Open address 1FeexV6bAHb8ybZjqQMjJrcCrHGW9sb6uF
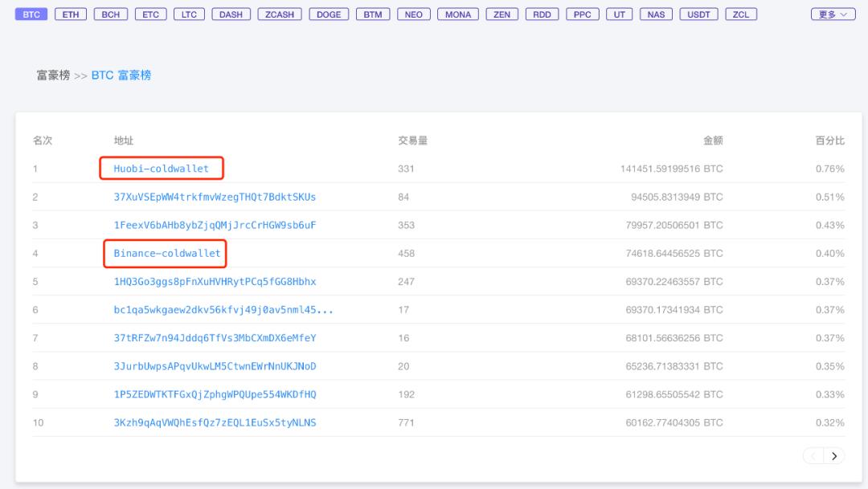The image size is (868, 489). 215,225
